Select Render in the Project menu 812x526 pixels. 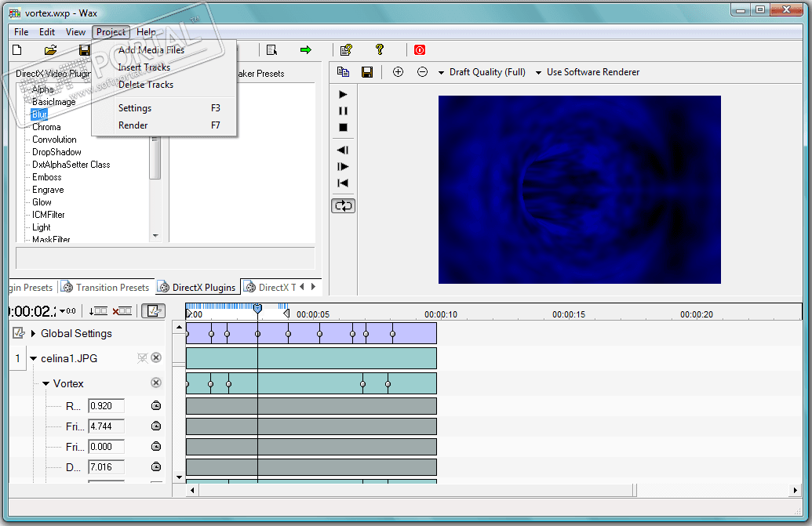pos(133,125)
